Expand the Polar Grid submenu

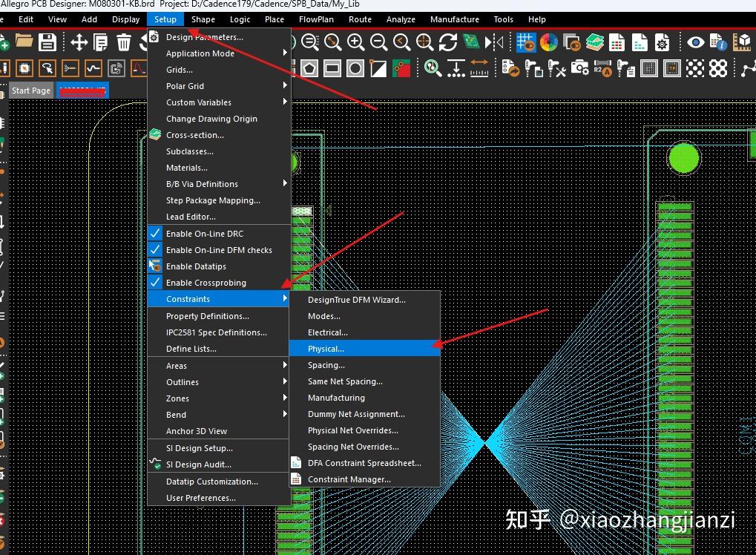[x=220, y=86]
